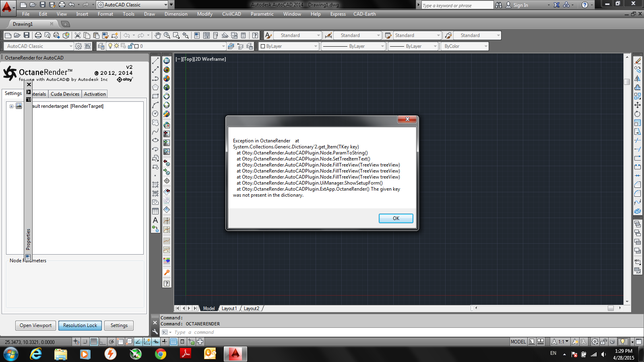Click the New drawing icon in the Standard toolbar

point(8,35)
